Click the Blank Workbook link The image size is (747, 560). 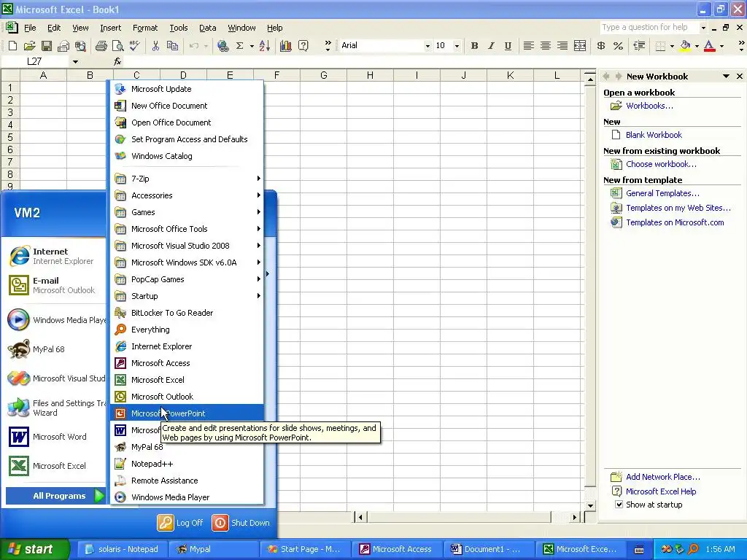(654, 135)
